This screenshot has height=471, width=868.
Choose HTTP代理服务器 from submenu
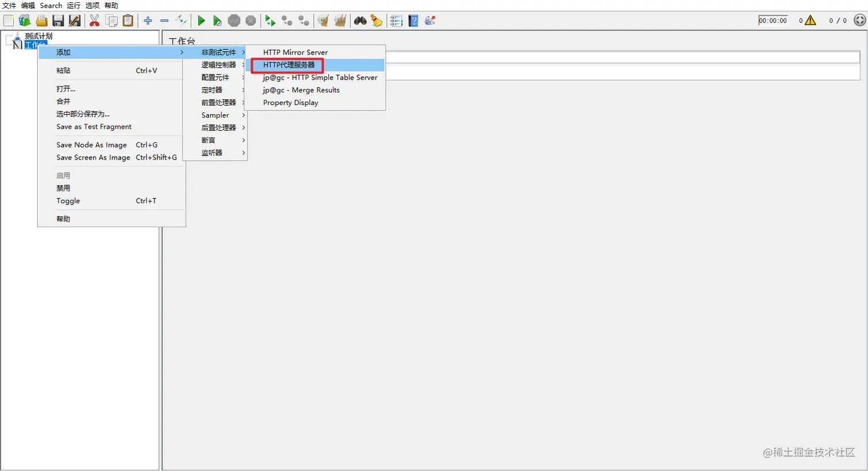click(x=315, y=65)
